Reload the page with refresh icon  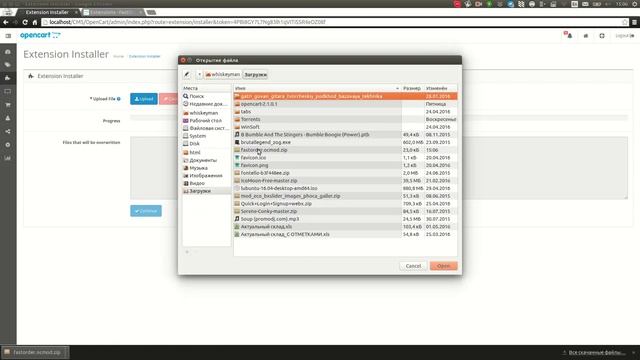pos(25,22)
